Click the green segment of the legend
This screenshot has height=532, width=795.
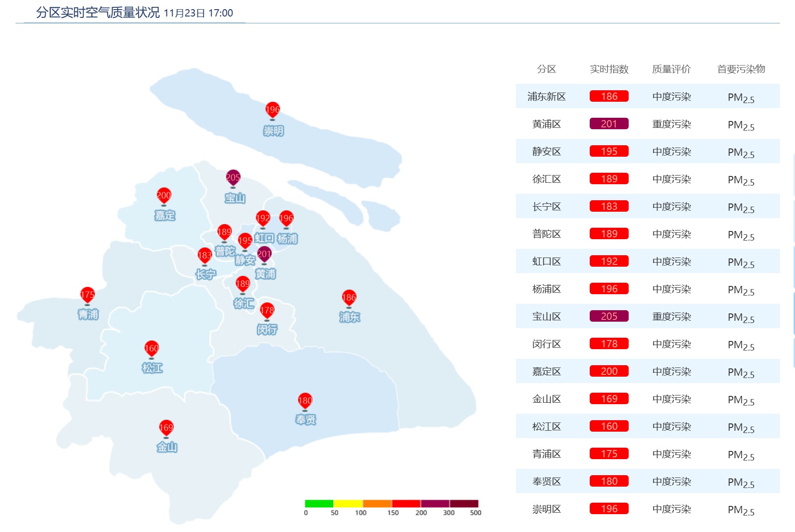click(319, 504)
